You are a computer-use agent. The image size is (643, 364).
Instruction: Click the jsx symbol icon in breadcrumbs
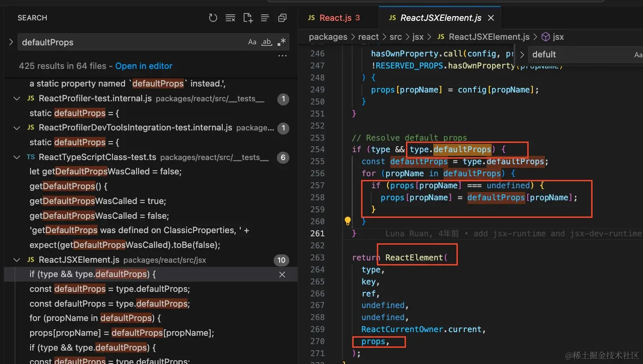point(546,37)
